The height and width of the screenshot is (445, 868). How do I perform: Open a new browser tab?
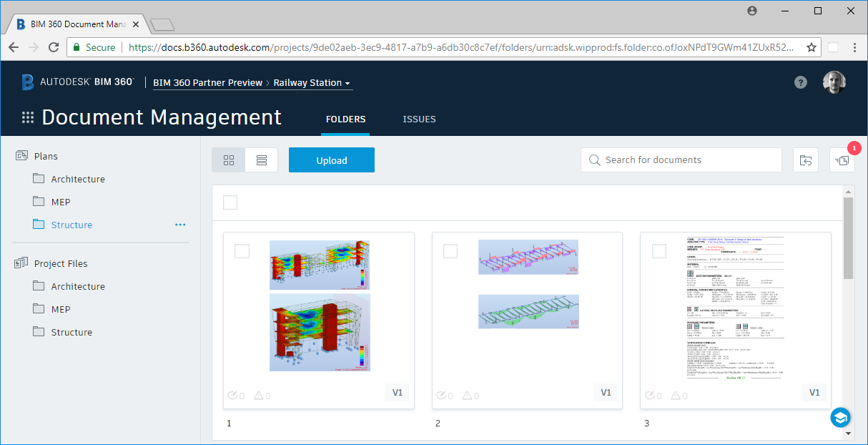[x=163, y=25]
